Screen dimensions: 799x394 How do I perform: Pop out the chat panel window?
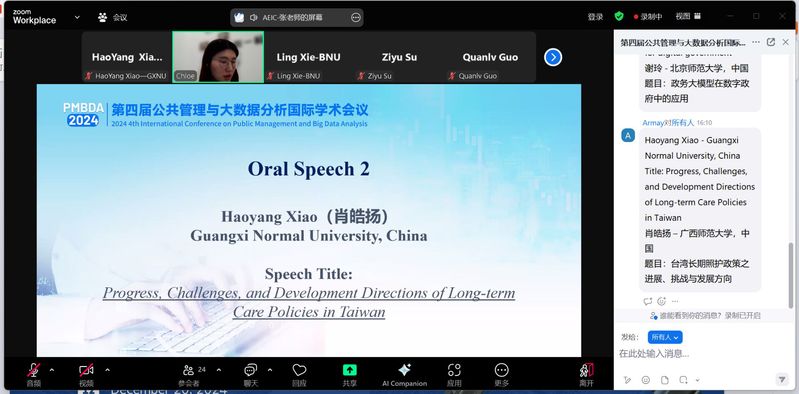771,42
